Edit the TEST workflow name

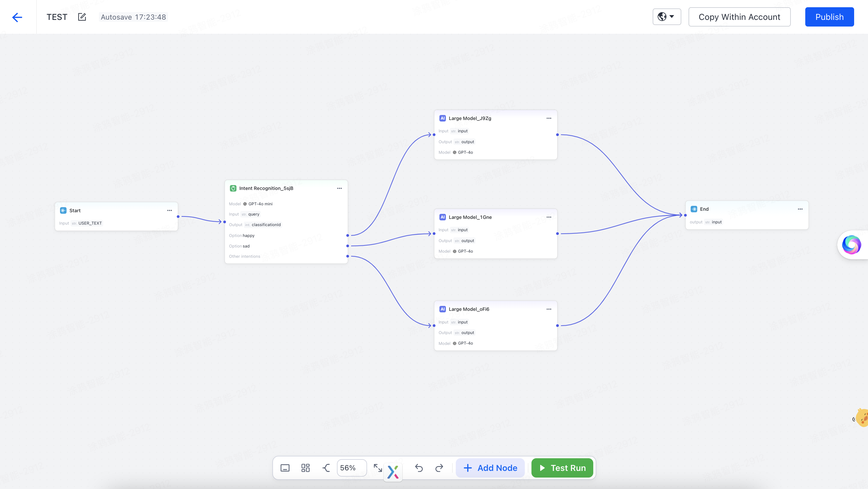(x=82, y=17)
